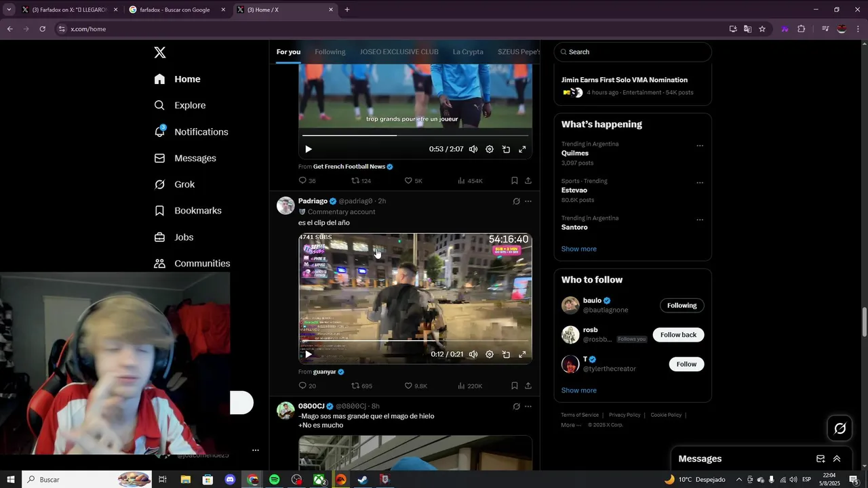Open Spotify from the taskbar
The image size is (868, 488).
tap(275, 480)
